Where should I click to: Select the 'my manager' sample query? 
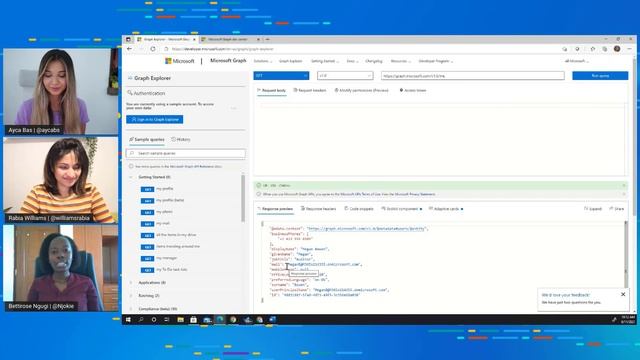coord(167,258)
